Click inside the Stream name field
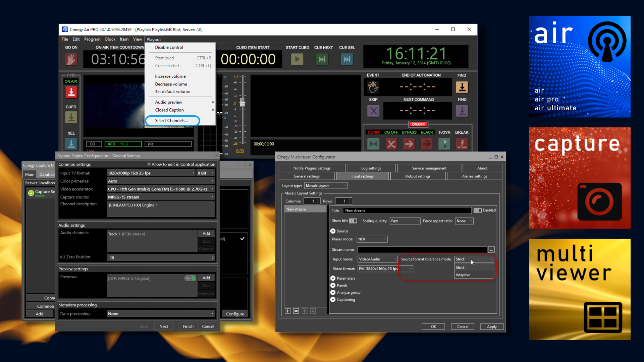The height and width of the screenshot is (362, 644). click(422, 249)
